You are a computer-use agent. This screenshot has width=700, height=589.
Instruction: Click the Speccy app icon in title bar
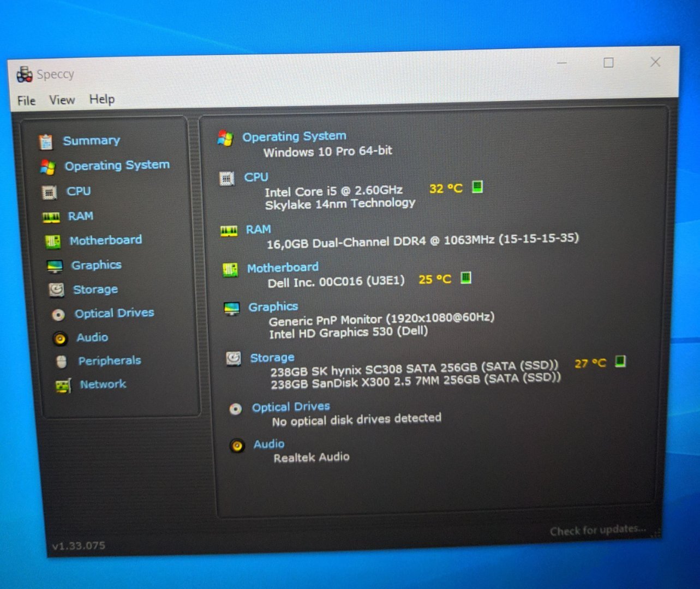[25, 75]
